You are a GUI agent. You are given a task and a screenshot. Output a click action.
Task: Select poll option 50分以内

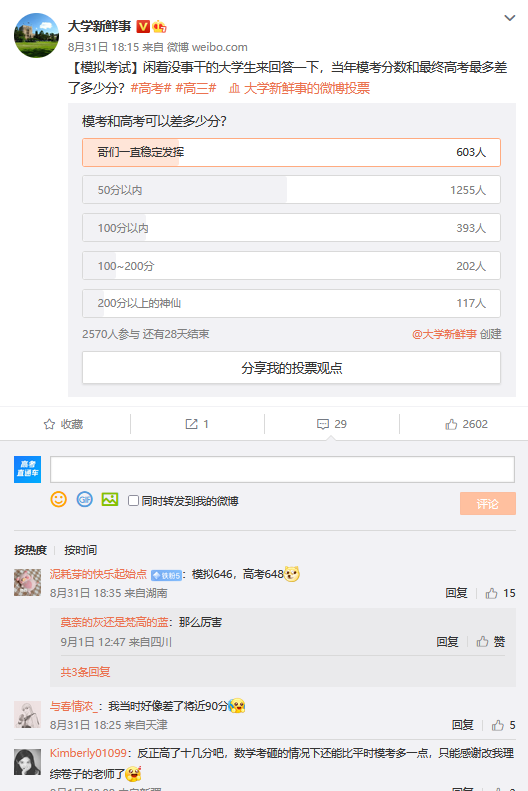291,190
